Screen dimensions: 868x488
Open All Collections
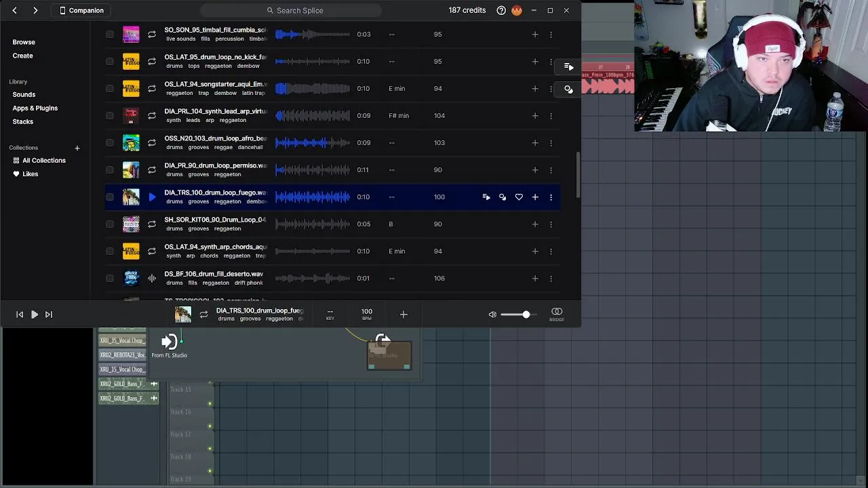pyautogui.click(x=39, y=161)
